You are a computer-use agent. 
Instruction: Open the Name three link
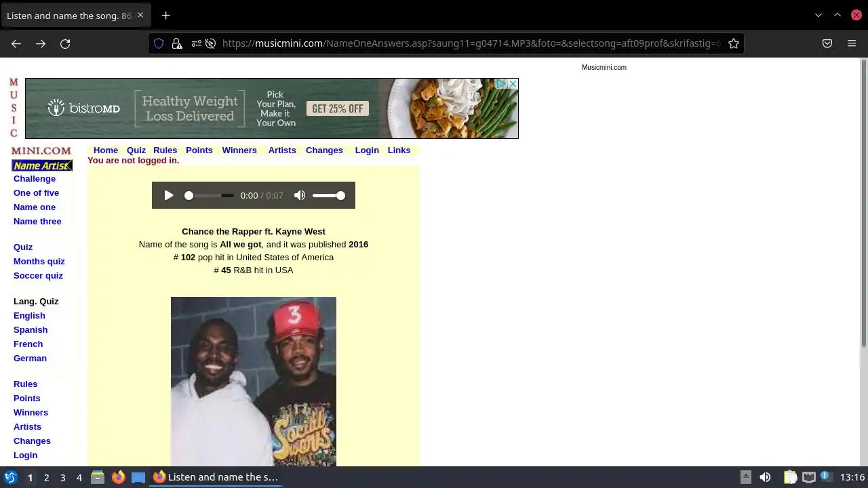pyautogui.click(x=37, y=222)
